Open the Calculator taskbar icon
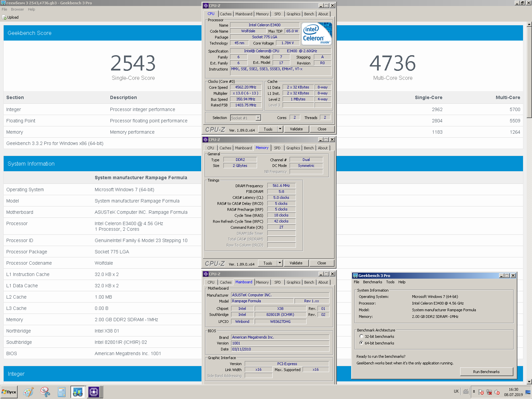Image resolution: width=532 pixels, height=399 pixels. tap(62, 392)
